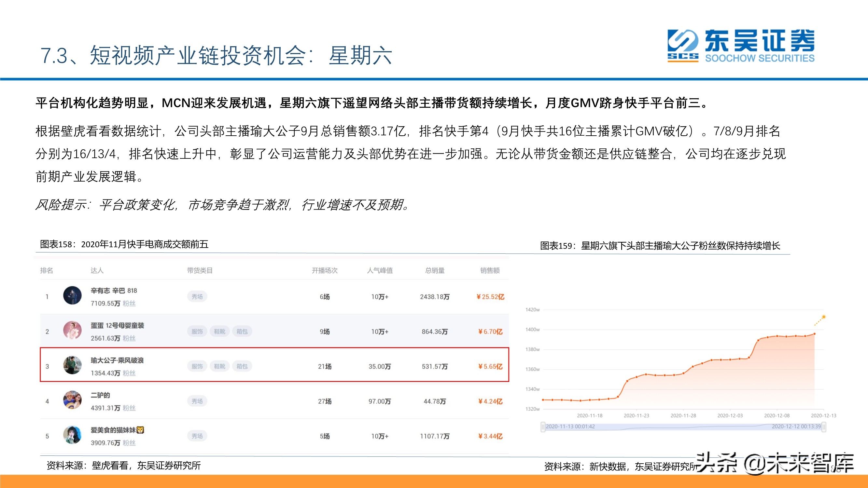This screenshot has width=868, height=488.
Task: Click the 服饰 tag in 蛋蛋's row
Action: 197,332
